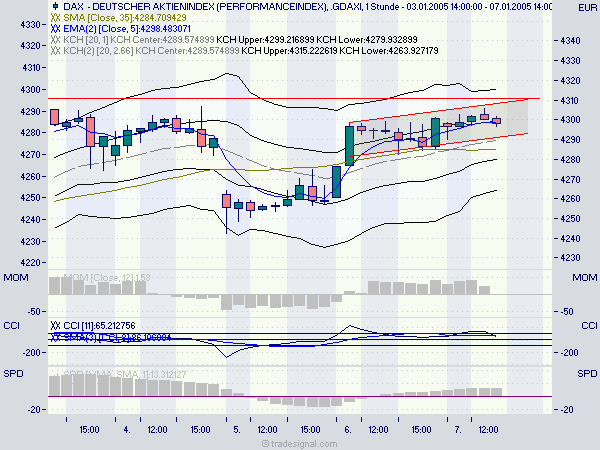The width and height of the screenshot is (600, 450).
Task: Click the '6.' date label on time axis
Action: tap(347, 430)
